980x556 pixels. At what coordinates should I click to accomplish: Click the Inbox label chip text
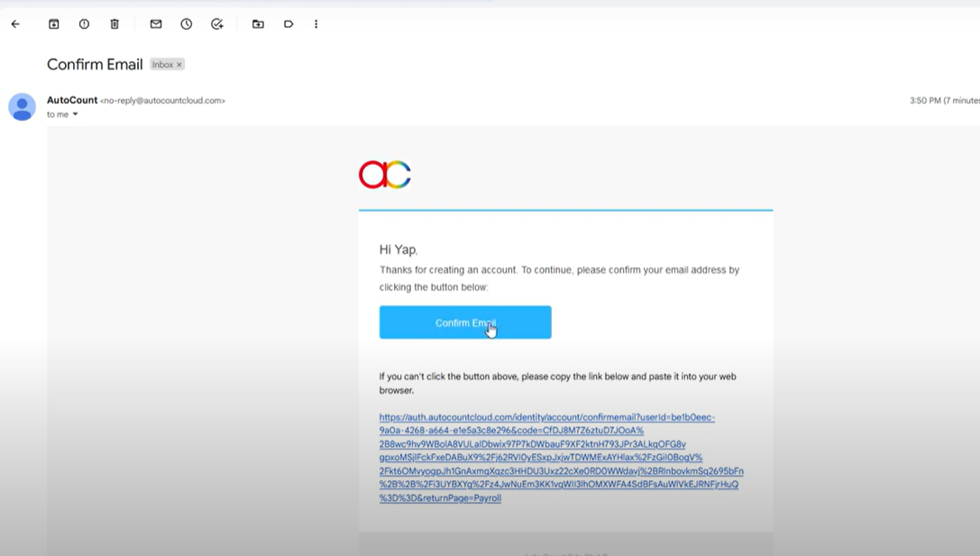(x=162, y=65)
